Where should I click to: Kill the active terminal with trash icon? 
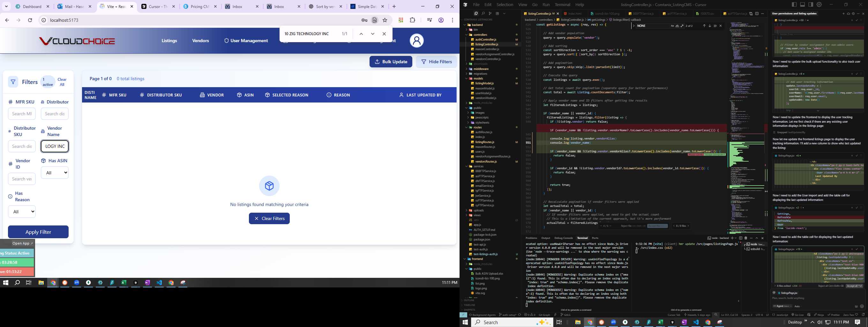click(746, 238)
